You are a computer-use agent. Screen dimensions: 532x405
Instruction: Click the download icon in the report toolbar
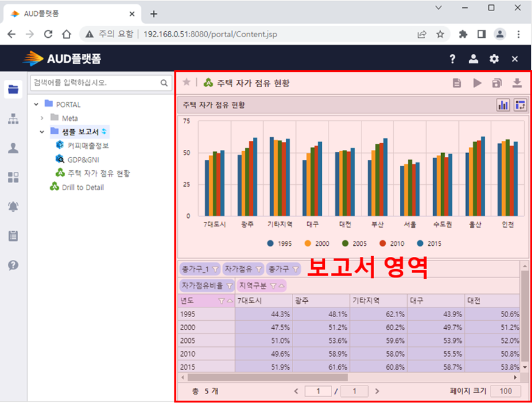517,83
